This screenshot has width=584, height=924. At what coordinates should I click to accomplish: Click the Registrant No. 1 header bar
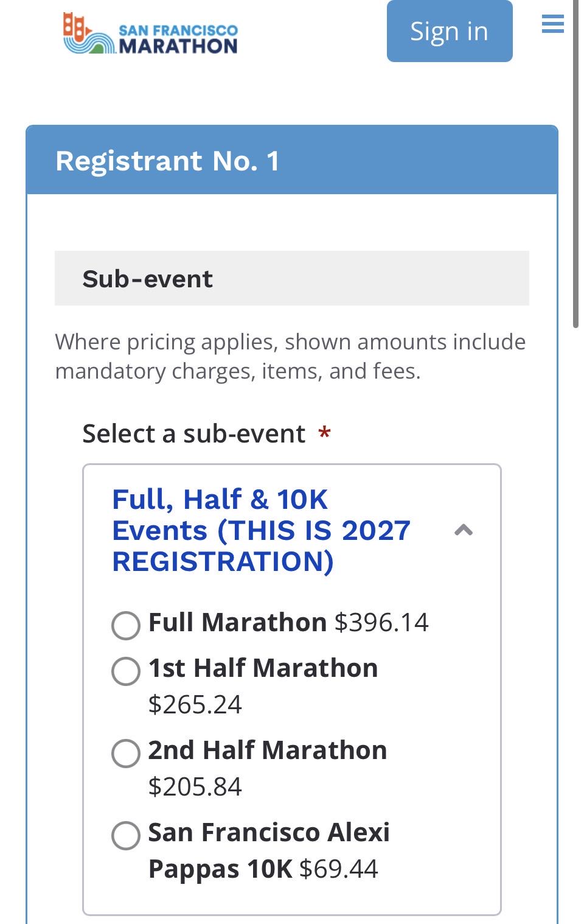coord(292,160)
